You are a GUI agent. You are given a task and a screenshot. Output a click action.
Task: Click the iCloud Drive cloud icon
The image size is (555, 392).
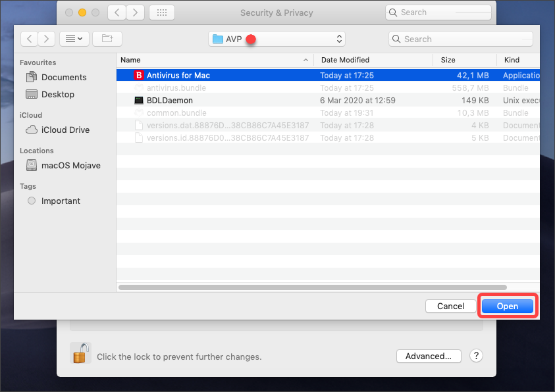point(32,130)
